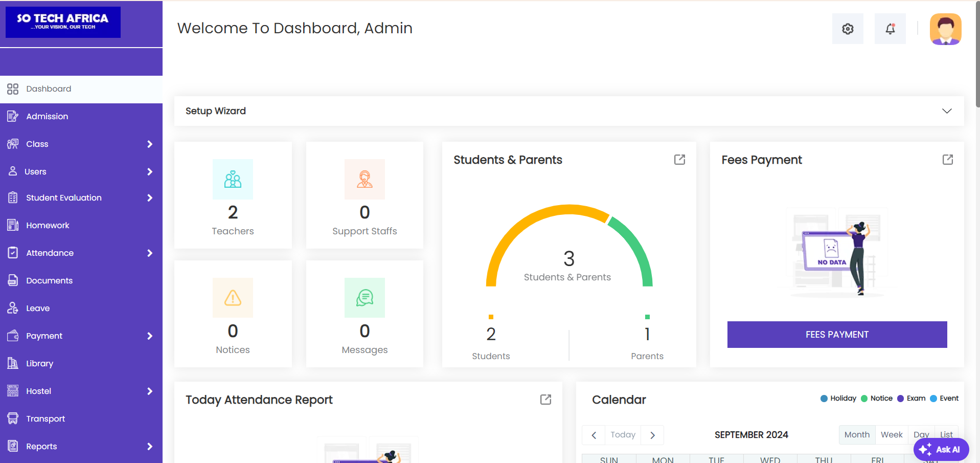The image size is (980, 463).
Task: Open Today Attendance Report external link icon
Action: [x=545, y=400]
